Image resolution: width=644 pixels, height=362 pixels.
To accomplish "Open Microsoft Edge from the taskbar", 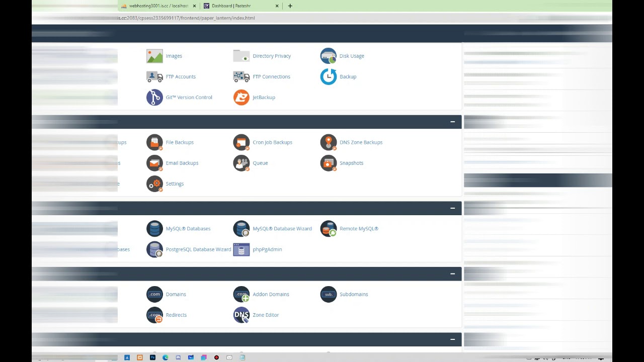I will pyautogui.click(x=165, y=357).
